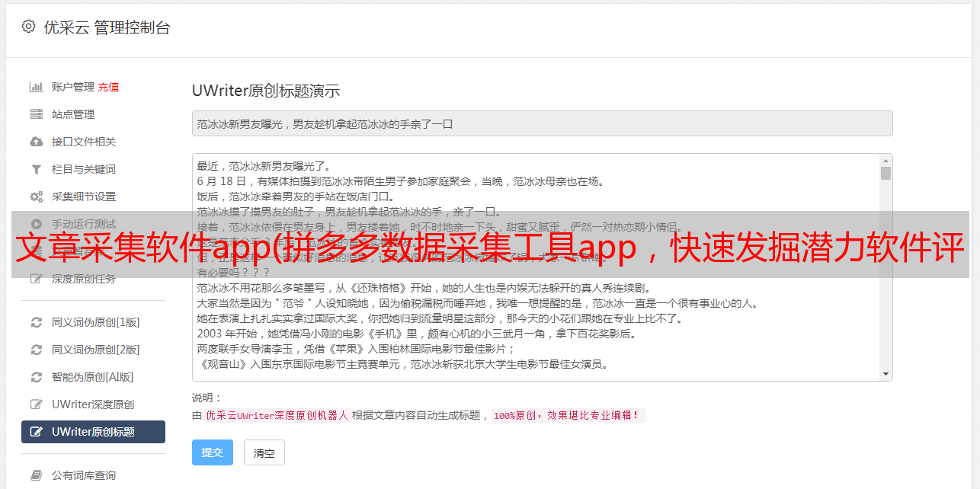
Task: Click the edit icon for UWriter原创标题
Action: 36,432
